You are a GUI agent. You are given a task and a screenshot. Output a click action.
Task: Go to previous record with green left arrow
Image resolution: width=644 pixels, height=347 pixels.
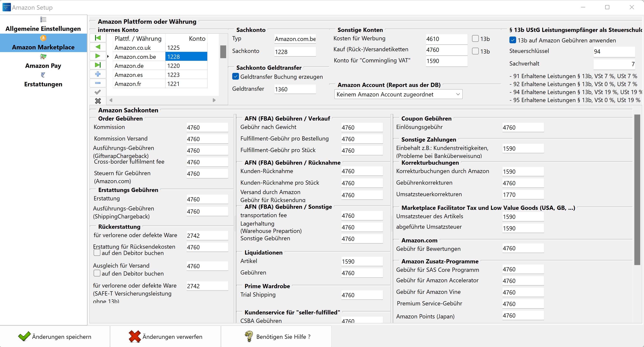pos(98,47)
